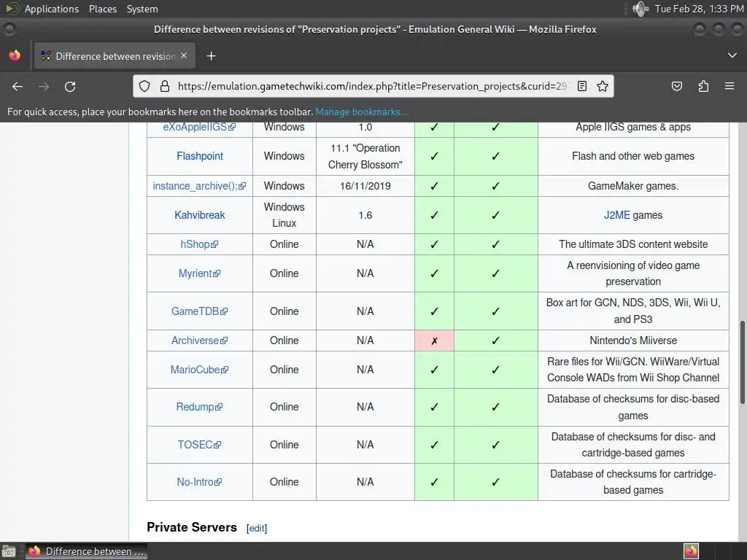The width and height of the screenshot is (747, 560).
Task: Click the tracking protection shield icon
Action: tap(144, 86)
